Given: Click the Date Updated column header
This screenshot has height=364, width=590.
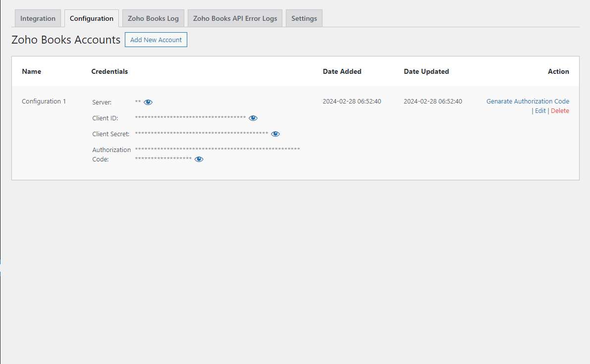Looking at the screenshot, I should pos(427,71).
